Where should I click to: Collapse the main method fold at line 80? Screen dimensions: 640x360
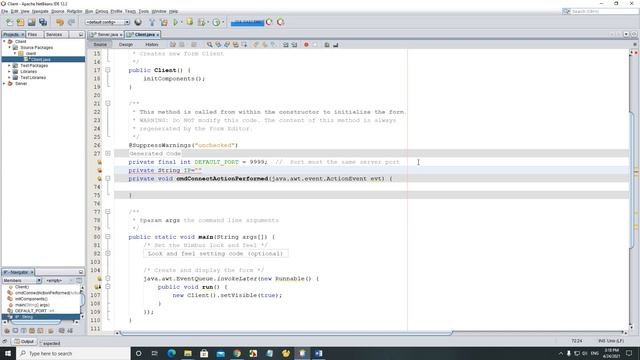[x=108, y=237]
